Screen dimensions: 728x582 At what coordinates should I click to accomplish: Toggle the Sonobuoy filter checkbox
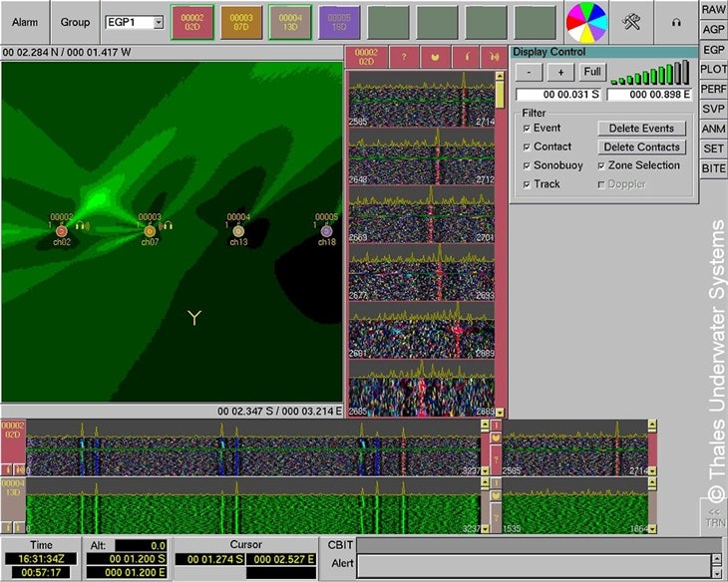point(527,165)
